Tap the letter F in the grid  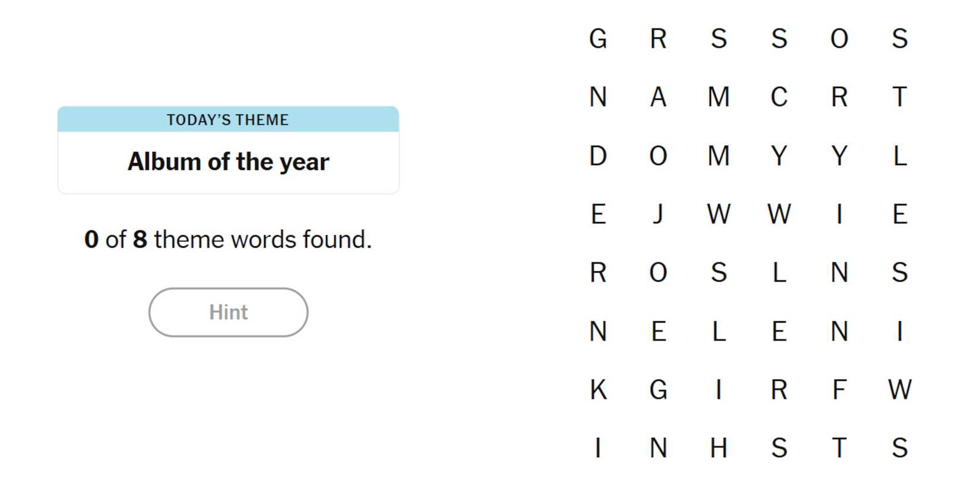(x=839, y=390)
